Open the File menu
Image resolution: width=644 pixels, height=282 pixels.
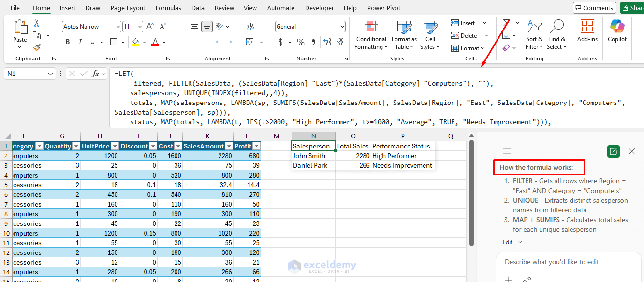click(x=15, y=8)
